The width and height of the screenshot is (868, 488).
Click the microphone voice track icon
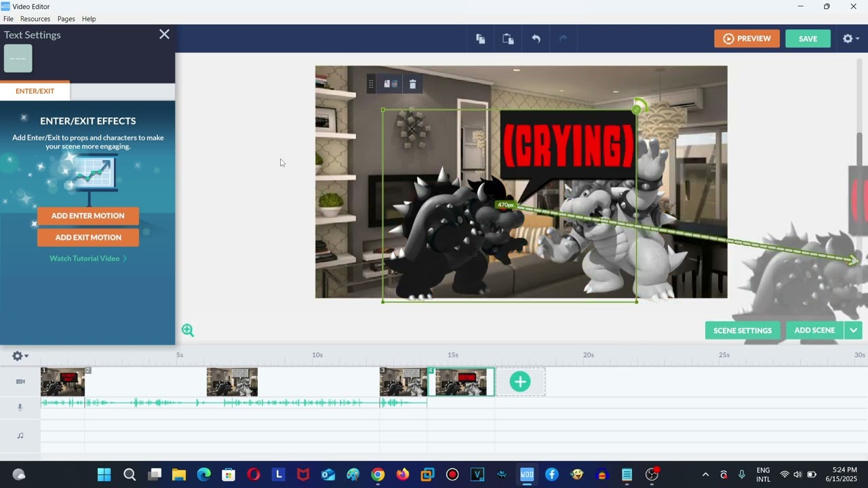point(20,407)
